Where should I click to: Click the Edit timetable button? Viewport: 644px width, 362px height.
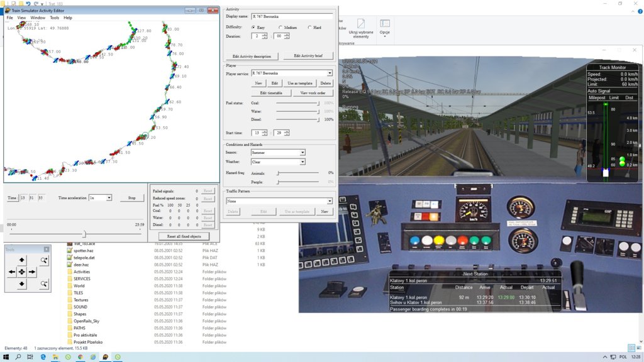pyautogui.click(x=270, y=93)
